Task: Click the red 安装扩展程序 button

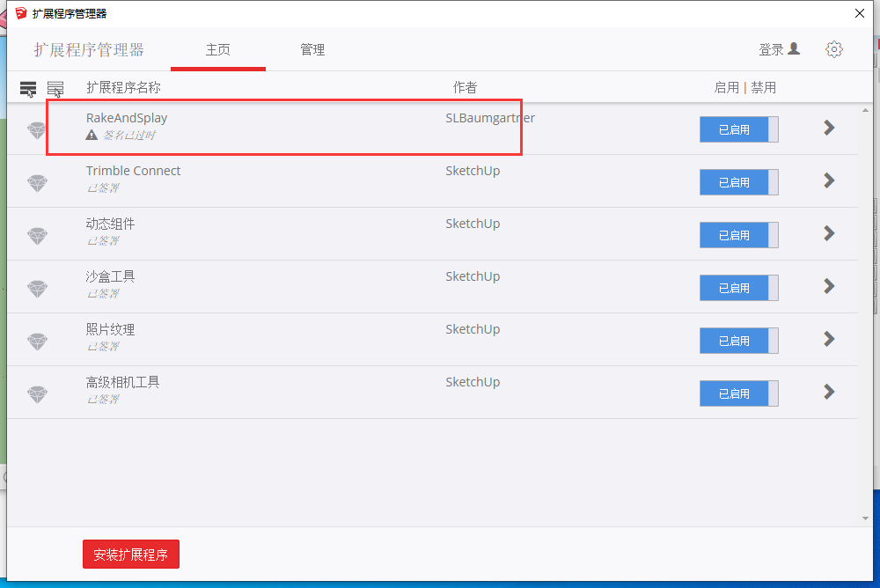Action: [131, 555]
